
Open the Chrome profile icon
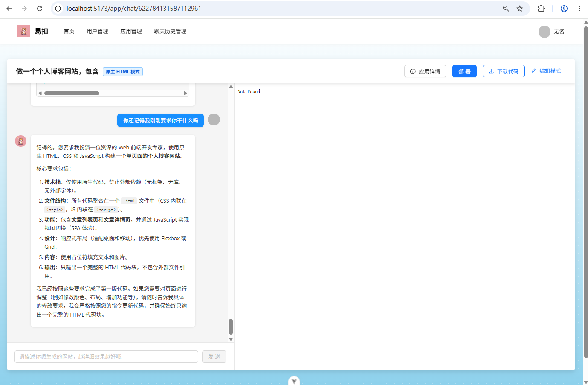[x=564, y=9]
